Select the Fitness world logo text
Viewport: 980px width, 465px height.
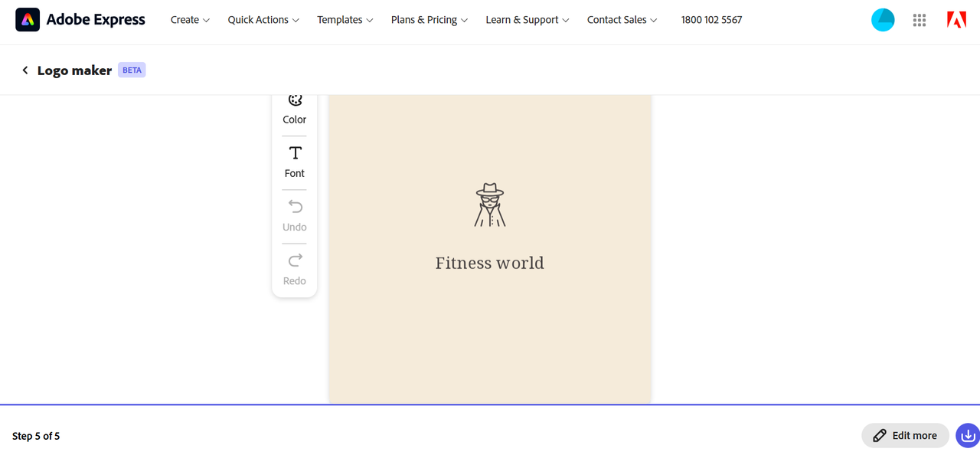[x=490, y=263]
